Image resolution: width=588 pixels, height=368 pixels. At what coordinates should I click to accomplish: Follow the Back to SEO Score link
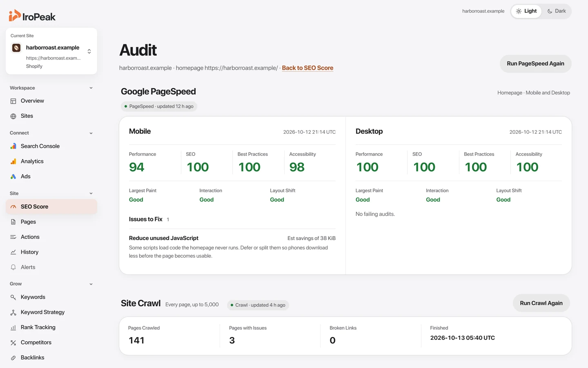307,68
